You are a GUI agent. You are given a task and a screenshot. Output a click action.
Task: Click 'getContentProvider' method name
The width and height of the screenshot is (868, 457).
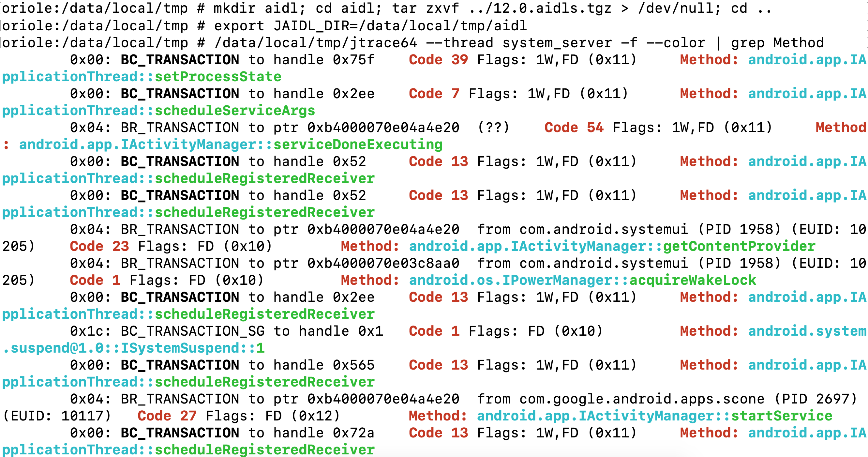(x=739, y=246)
